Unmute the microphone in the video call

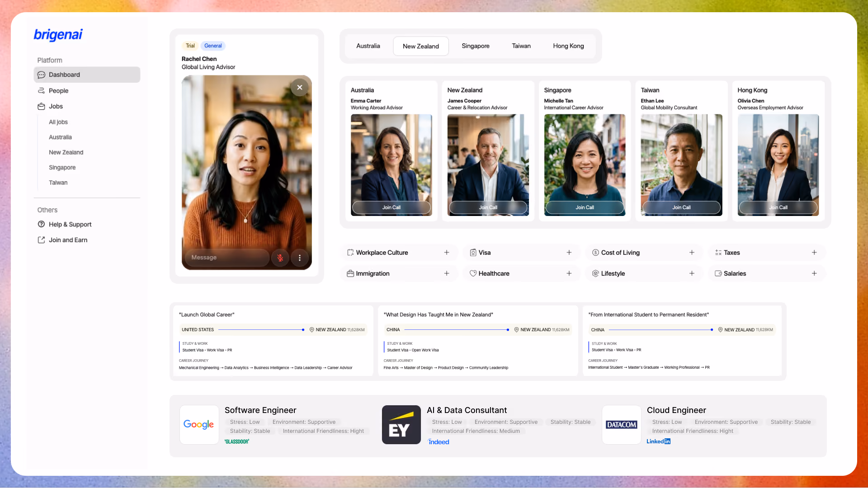280,258
